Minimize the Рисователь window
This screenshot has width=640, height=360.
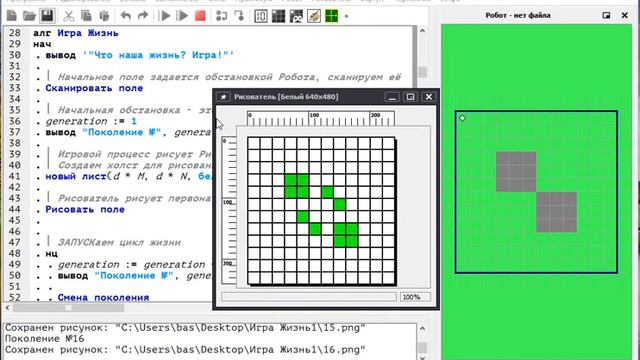tap(392, 97)
